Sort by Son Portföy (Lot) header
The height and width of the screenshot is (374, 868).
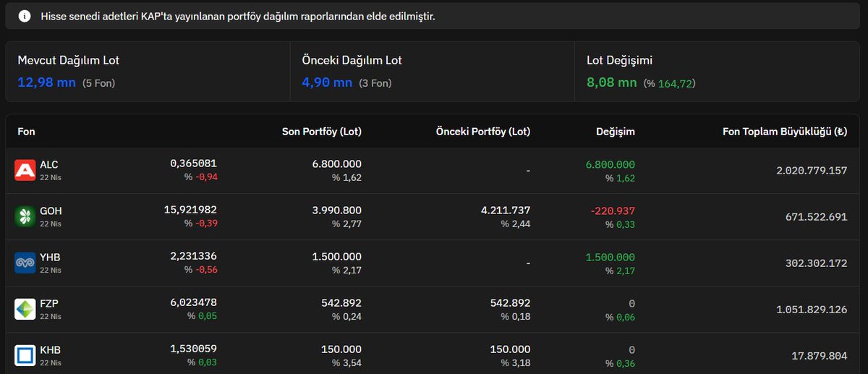322,132
